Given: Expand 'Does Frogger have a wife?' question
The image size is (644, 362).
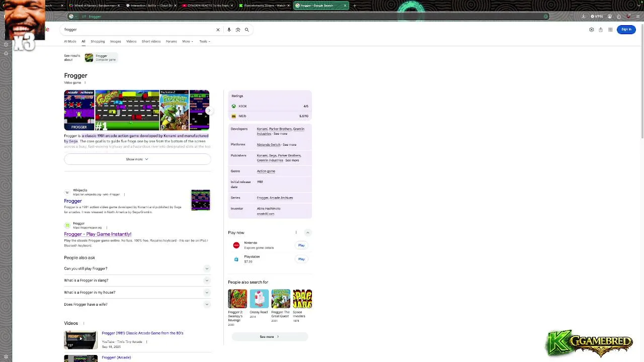Looking at the screenshot, I should 137,305.
